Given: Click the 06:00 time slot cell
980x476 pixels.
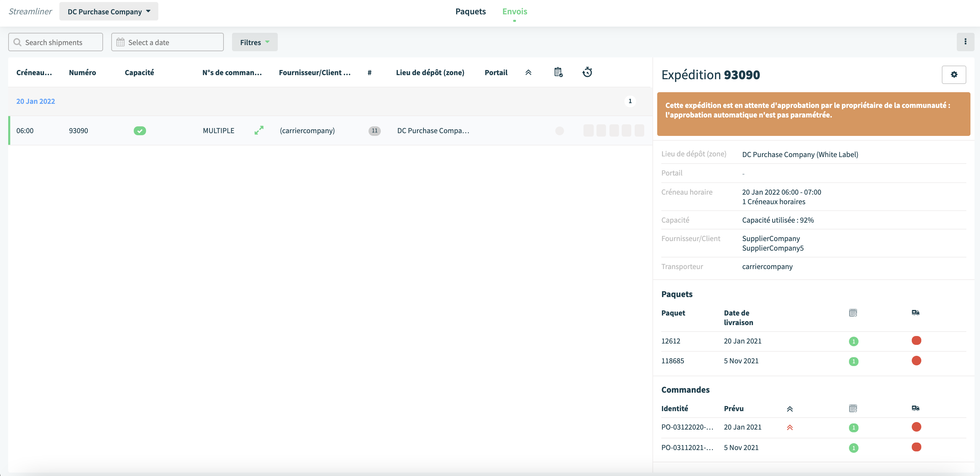Looking at the screenshot, I should (x=25, y=131).
